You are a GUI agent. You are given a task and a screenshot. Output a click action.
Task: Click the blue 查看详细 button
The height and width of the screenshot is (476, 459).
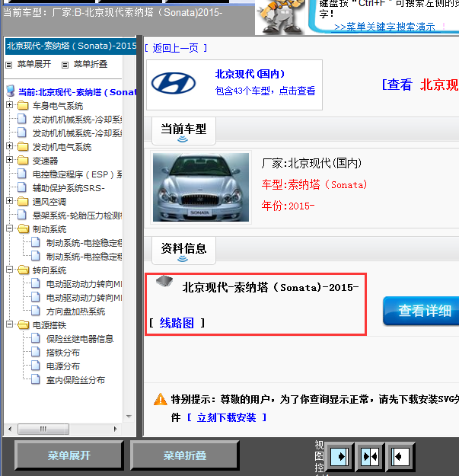point(421,311)
